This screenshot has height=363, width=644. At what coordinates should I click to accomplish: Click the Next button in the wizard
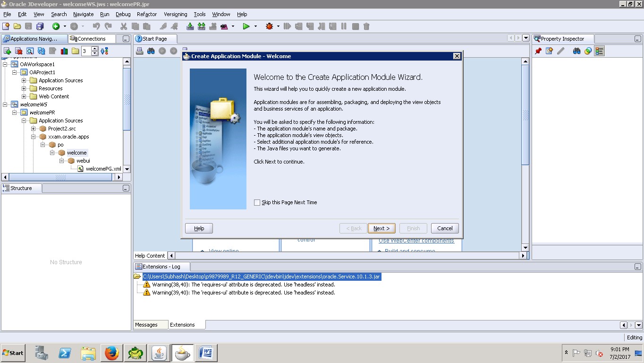pos(381,228)
